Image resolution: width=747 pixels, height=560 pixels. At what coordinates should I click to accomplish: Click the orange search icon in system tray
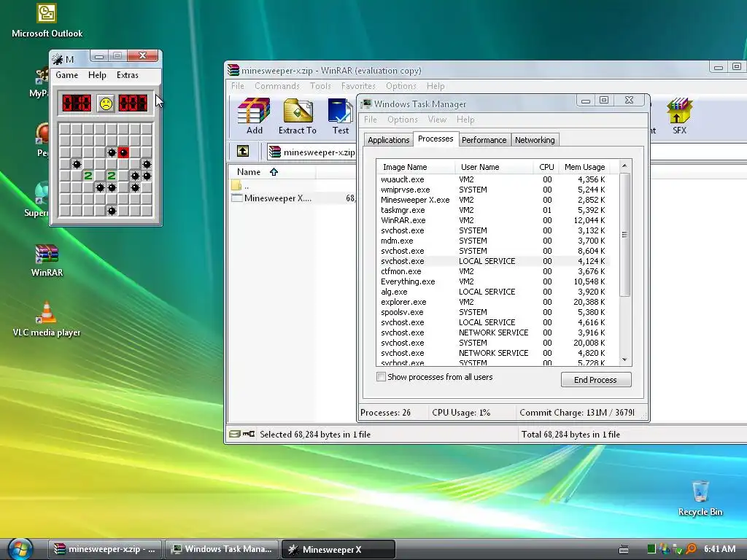pos(692,548)
